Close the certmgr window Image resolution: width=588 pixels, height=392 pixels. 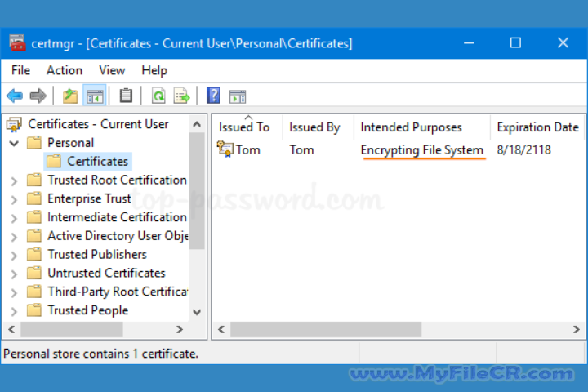pos(563,43)
